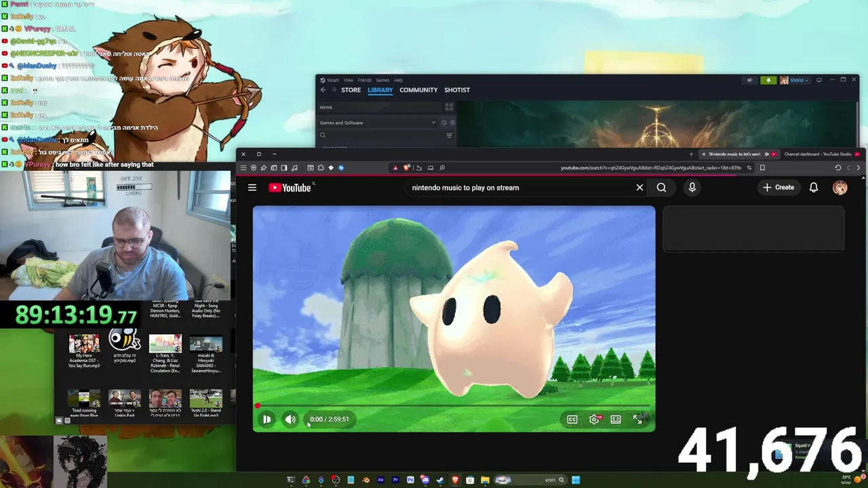
Task: Open YouTube notifications bell
Action: point(813,188)
